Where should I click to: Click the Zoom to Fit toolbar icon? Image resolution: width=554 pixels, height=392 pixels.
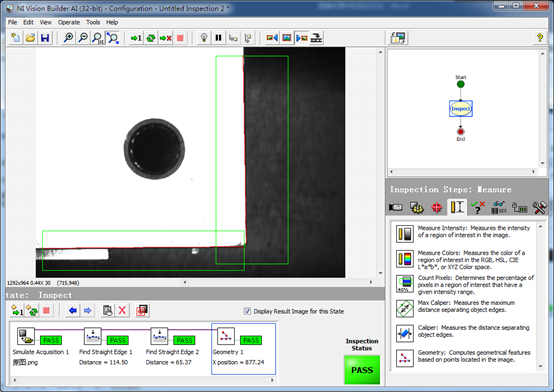[113, 38]
